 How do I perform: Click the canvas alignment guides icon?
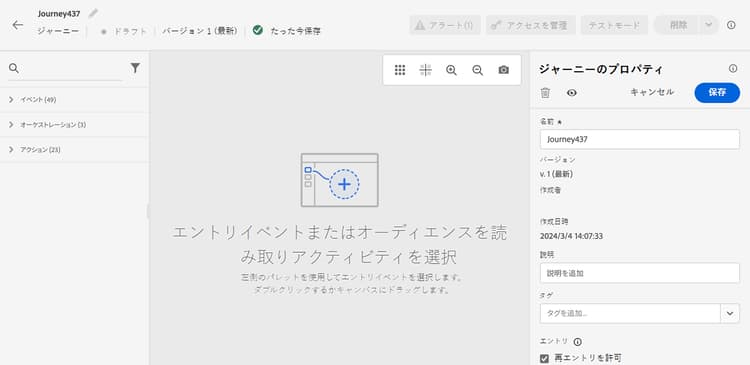[x=425, y=70]
